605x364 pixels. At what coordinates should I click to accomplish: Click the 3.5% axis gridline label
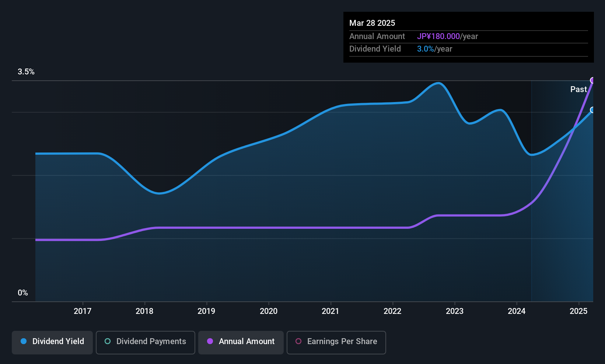tap(26, 72)
